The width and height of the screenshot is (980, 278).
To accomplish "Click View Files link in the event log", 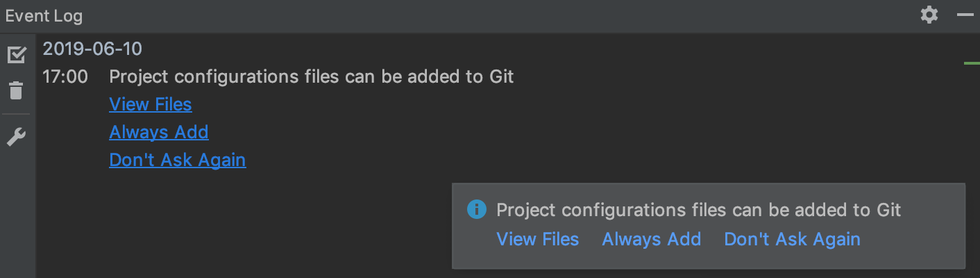I will [x=151, y=104].
